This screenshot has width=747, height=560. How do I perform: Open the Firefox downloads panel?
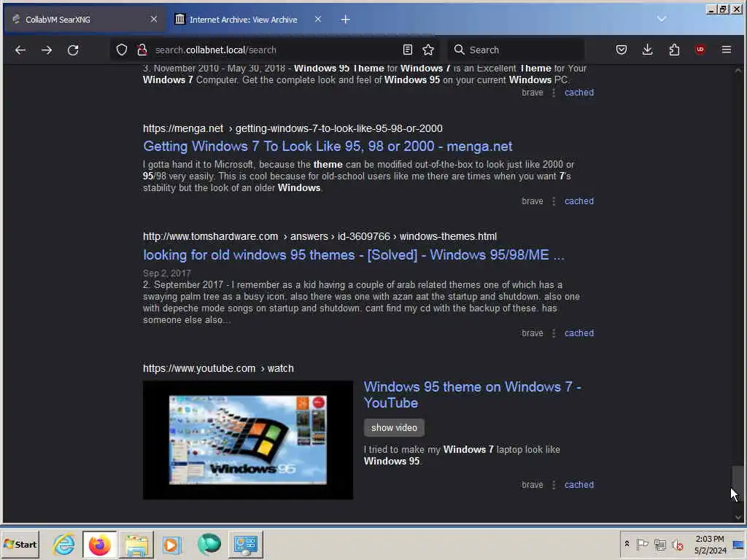648,50
